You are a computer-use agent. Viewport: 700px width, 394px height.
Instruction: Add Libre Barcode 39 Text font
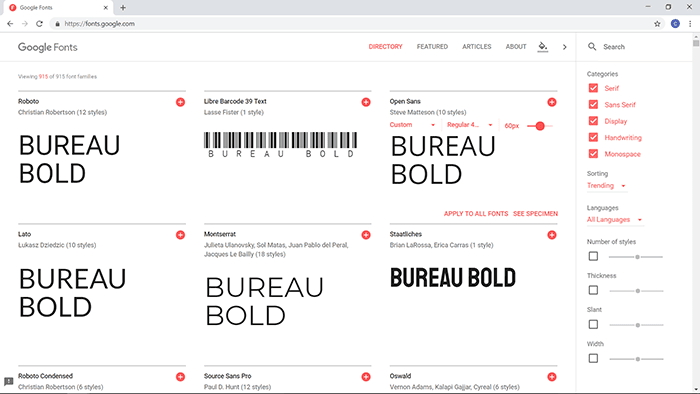[x=366, y=102]
